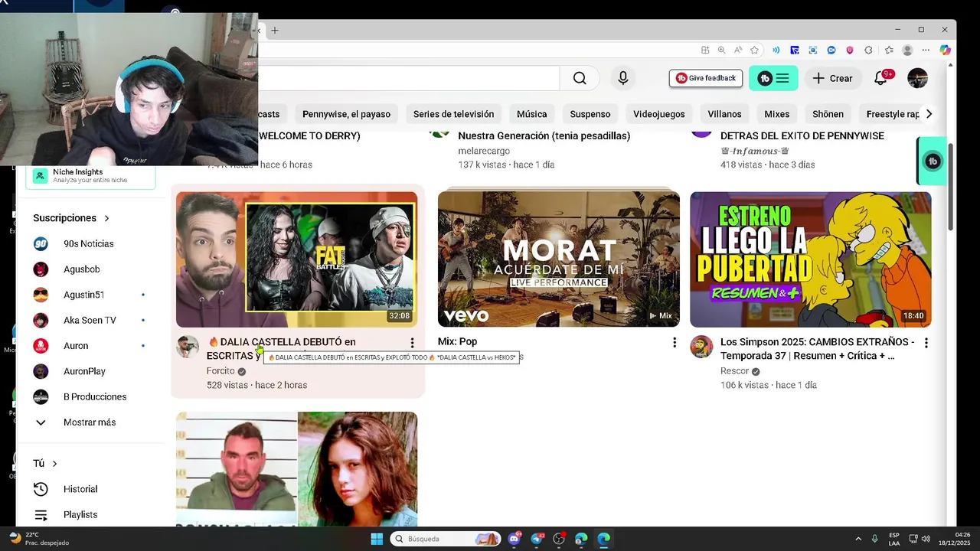Open Telegram from the taskbar

click(537, 539)
